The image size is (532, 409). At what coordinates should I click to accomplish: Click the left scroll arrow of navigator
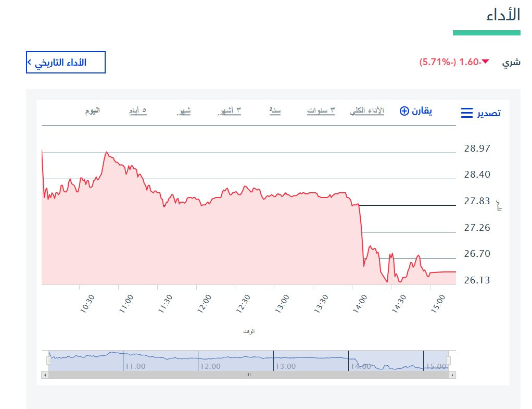coord(45,375)
